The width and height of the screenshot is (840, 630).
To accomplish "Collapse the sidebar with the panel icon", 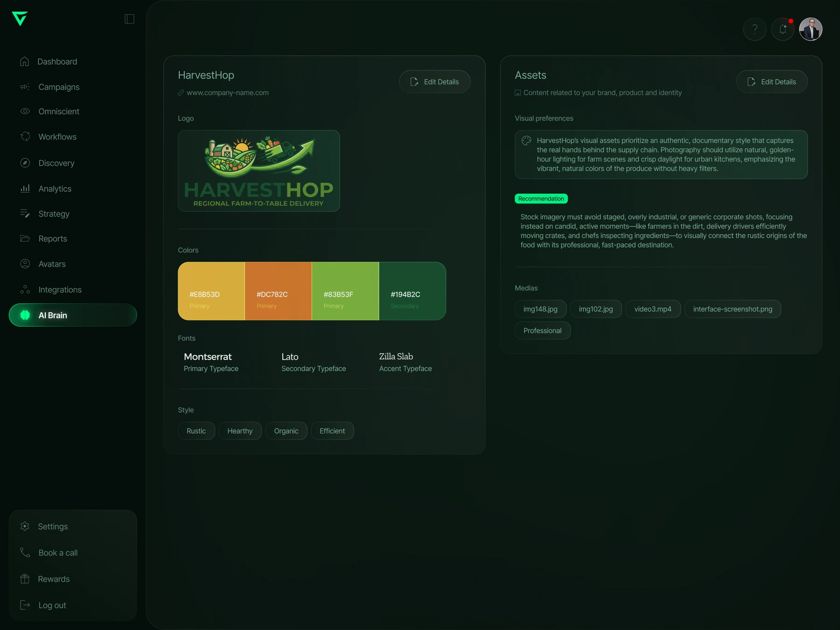I will 129,19.
